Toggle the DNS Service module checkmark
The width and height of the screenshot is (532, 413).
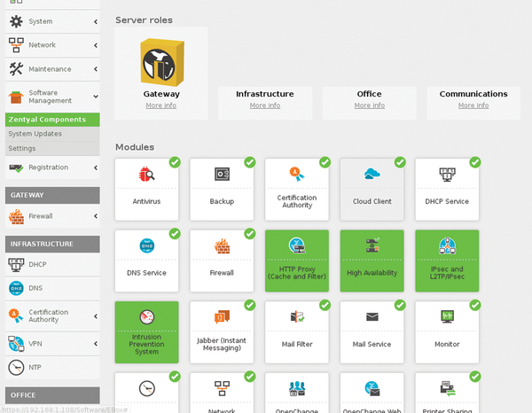click(x=175, y=234)
